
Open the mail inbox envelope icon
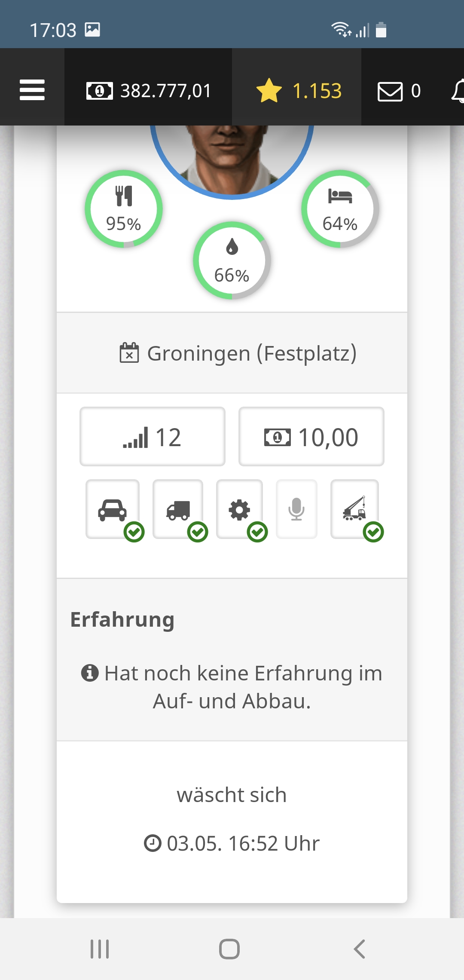pyautogui.click(x=390, y=91)
